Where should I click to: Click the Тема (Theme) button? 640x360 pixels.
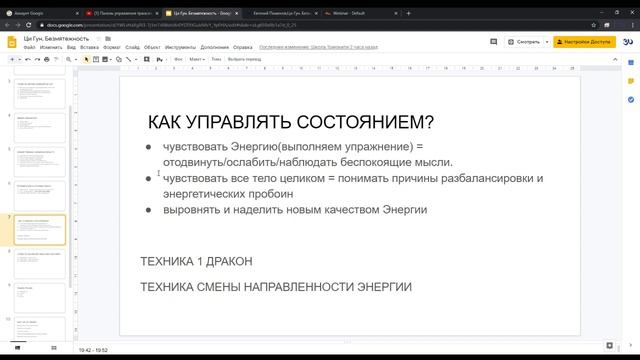[216, 59]
